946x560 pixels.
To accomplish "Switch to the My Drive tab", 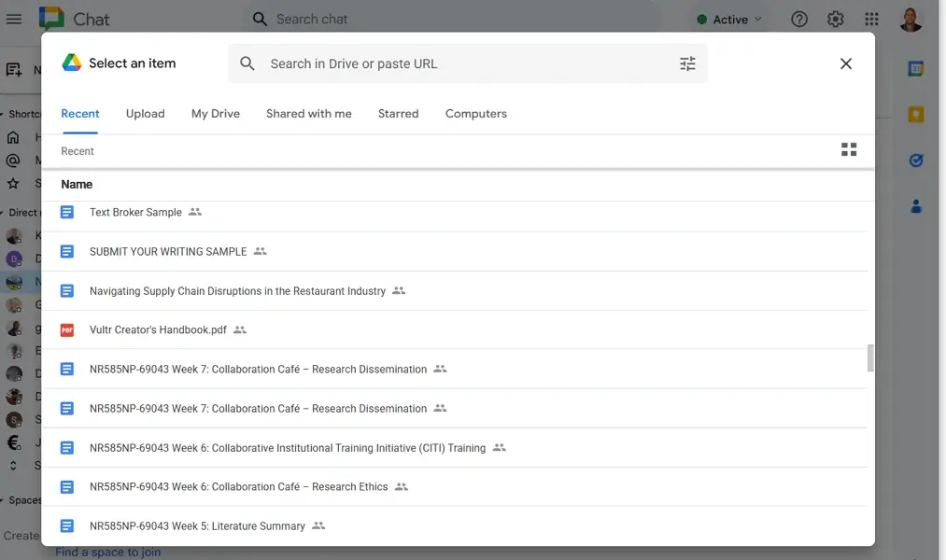I will click(215, 114).
